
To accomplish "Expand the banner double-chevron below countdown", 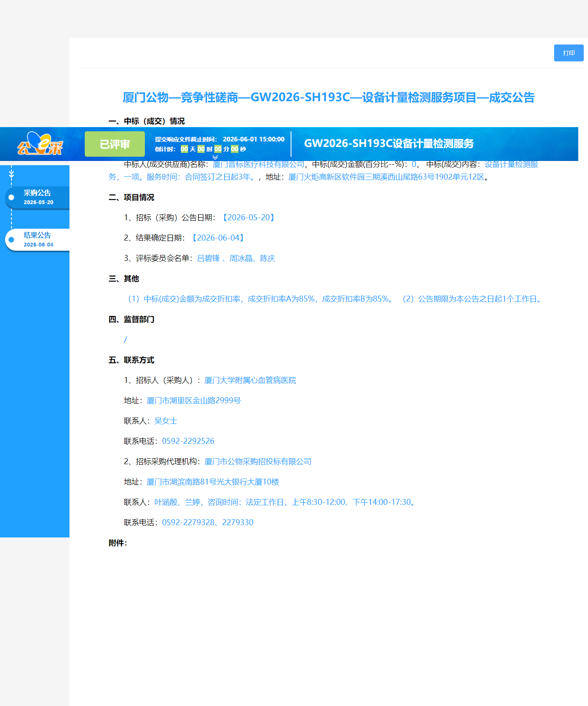I will (215, 158).
